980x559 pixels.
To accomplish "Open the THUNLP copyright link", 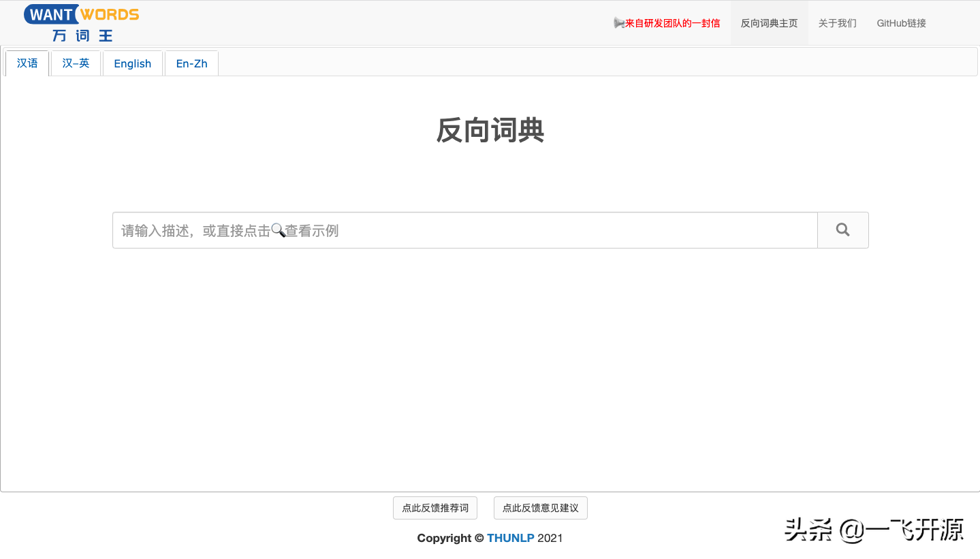I will [511, 538].
